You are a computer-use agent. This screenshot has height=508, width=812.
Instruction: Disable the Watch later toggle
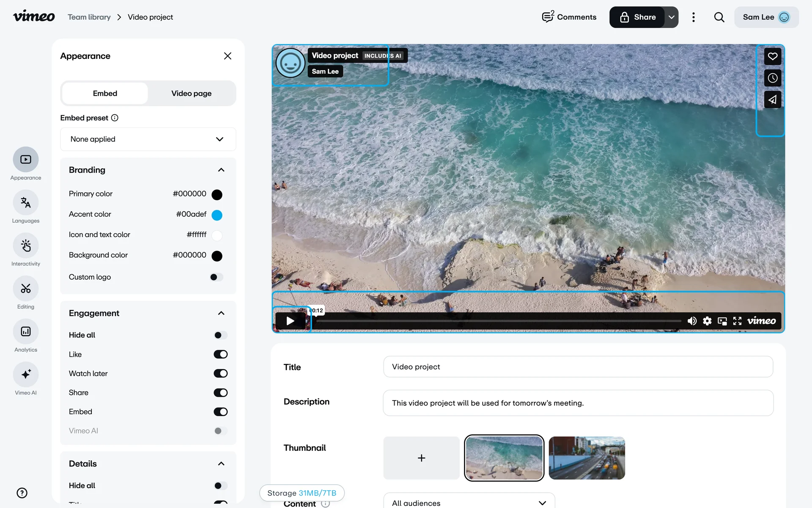pos(220,373)
